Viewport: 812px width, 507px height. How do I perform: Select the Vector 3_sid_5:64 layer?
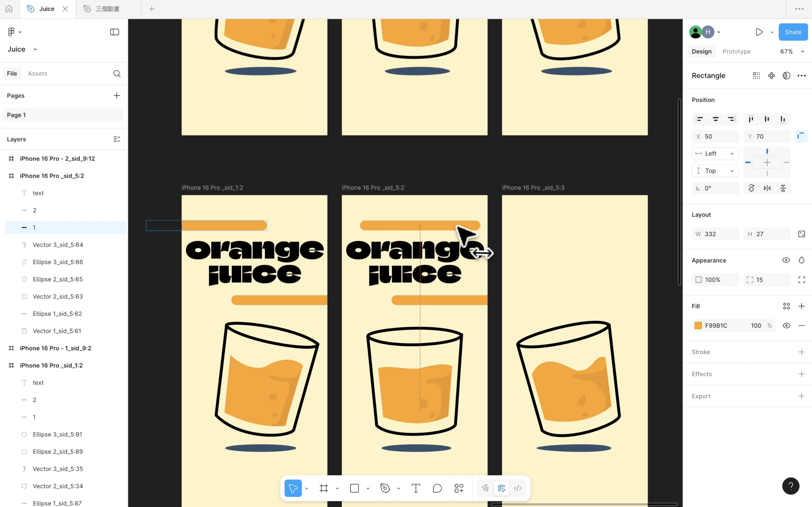(x=58, y=245)
